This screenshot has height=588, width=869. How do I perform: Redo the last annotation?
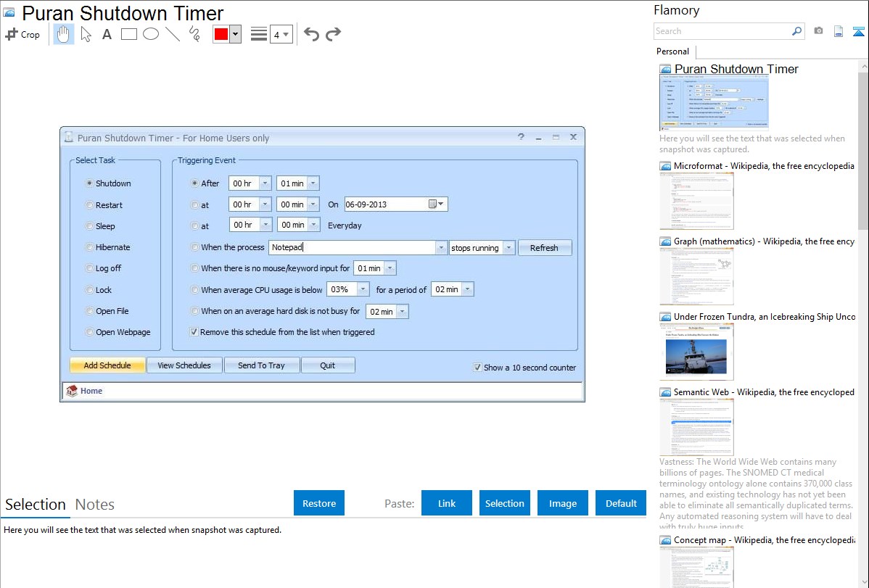coord(333,34)
